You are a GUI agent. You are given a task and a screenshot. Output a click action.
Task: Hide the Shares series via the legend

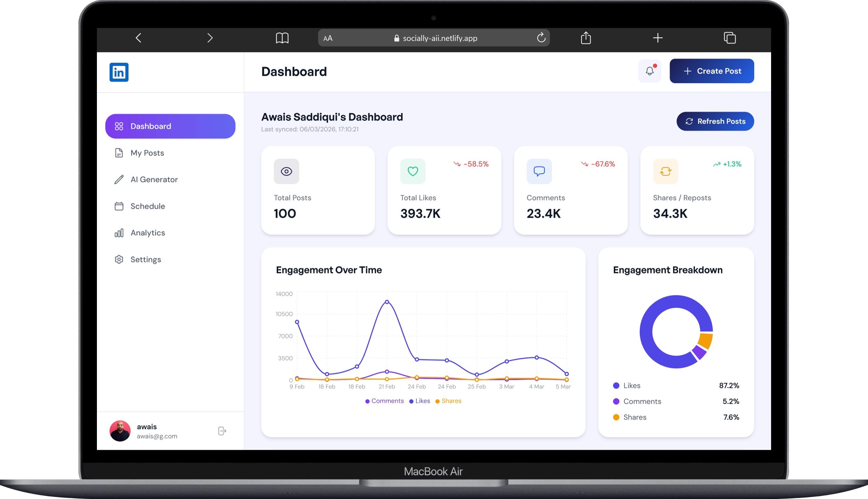click(448, 401)
